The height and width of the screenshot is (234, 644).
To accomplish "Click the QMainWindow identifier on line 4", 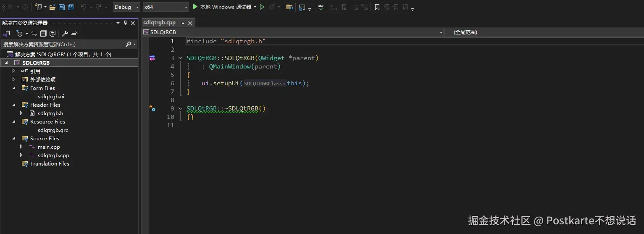I will click(230, 66).
